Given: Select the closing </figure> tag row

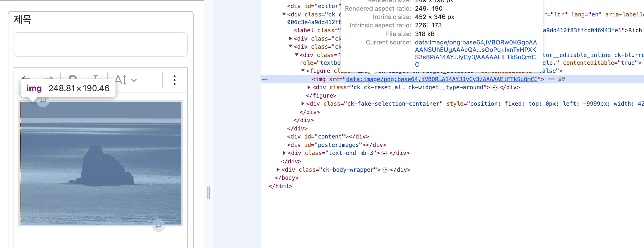Looking at the screenshot, I should pyautogui.click(x=321, y=96).
